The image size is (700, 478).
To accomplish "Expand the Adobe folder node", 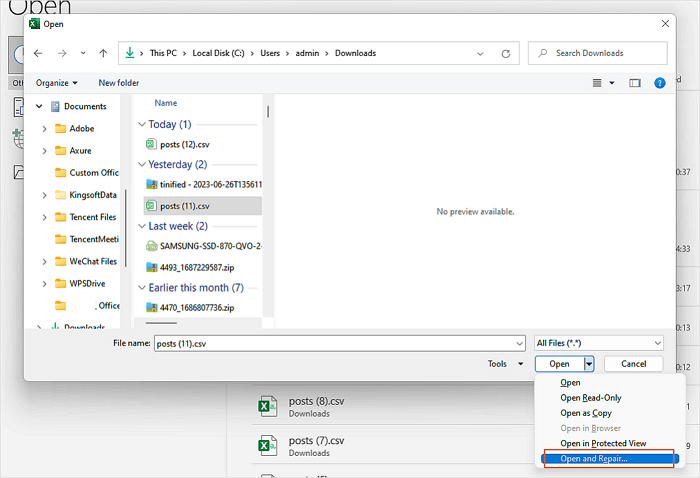I will point(44,129).
